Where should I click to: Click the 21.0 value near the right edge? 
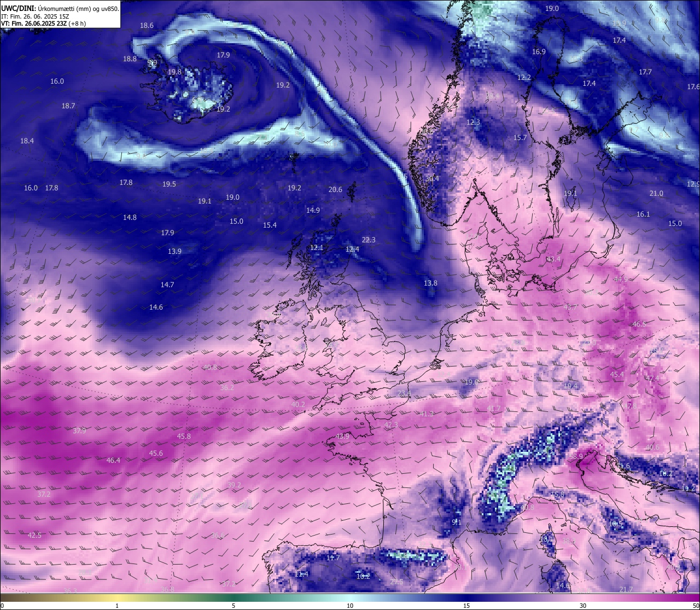click(656, 193)
